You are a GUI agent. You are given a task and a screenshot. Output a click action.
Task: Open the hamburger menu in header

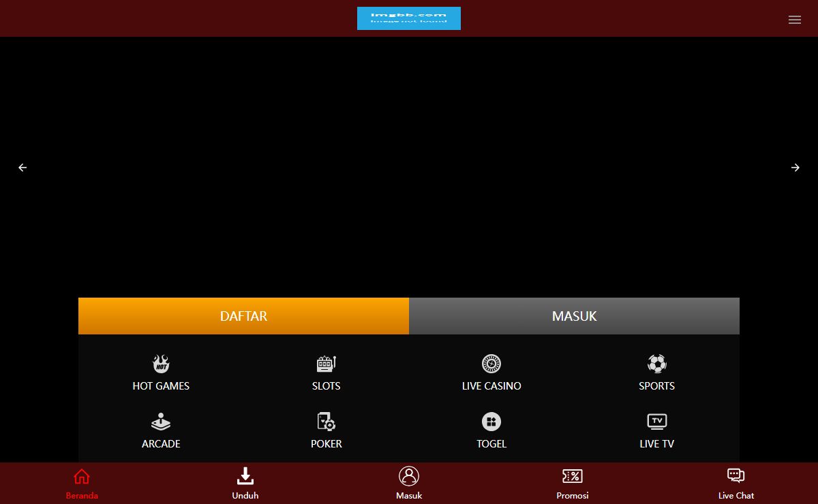pyautogui.click(x=794, y=20)
